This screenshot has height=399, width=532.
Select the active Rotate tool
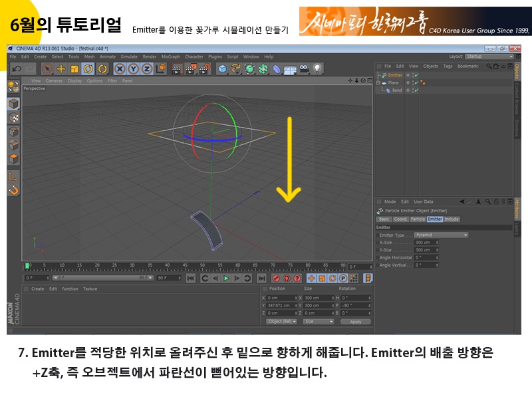(88, 69)
